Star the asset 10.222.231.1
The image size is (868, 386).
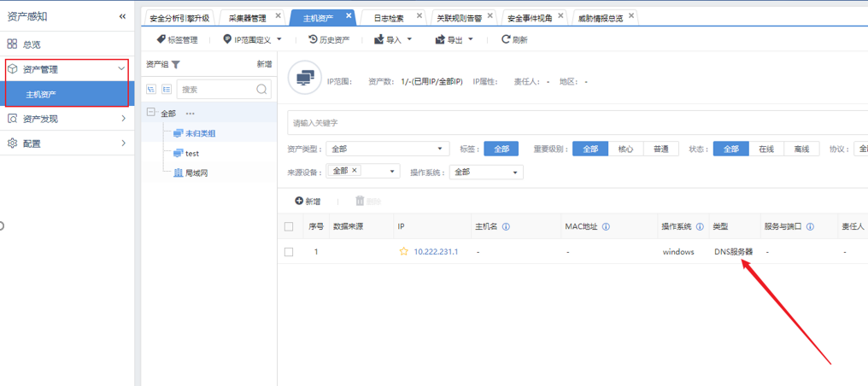point(403,252)
